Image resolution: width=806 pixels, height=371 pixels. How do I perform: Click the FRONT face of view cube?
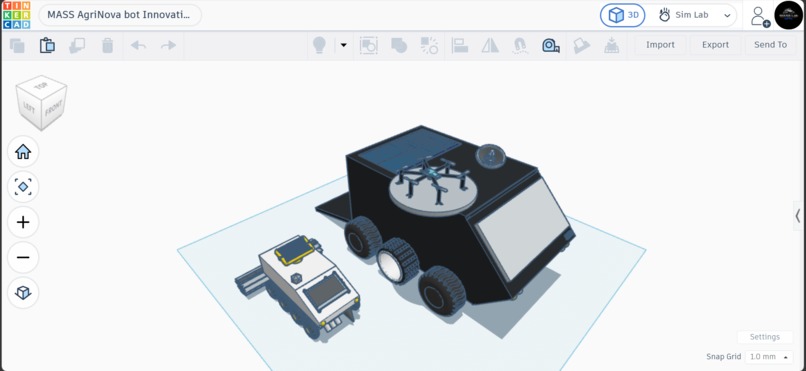(53, 107)
